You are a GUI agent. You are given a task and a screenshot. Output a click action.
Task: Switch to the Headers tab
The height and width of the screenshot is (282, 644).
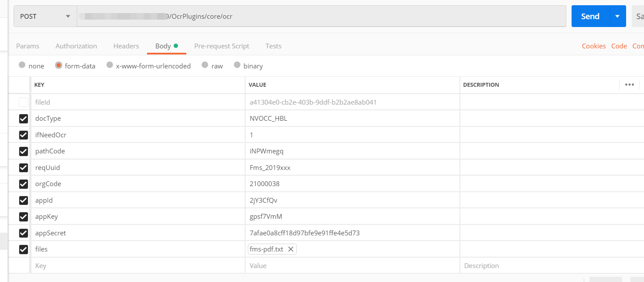(x=126, y=46)
